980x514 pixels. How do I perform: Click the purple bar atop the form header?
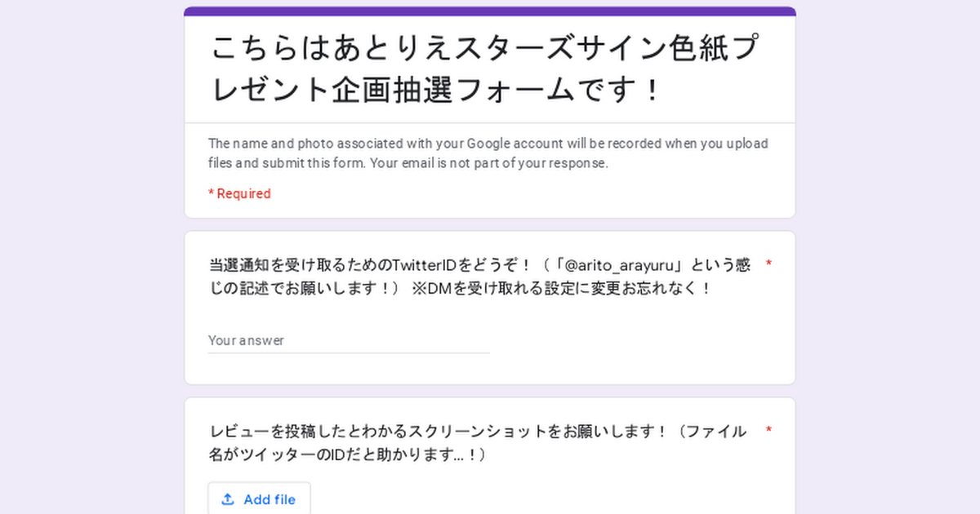pos(490,11)
